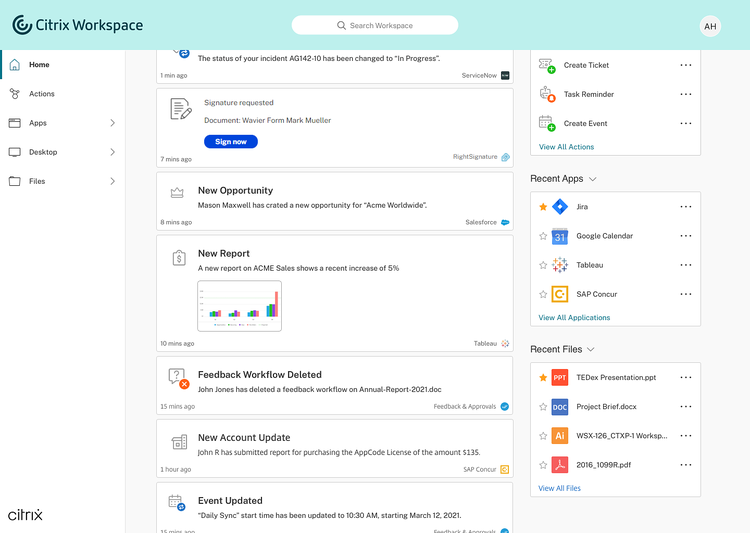This screenshot has width=750, height=533.
Task: Click the Salesforce cloud icon
Action: (x=505, y=222)
